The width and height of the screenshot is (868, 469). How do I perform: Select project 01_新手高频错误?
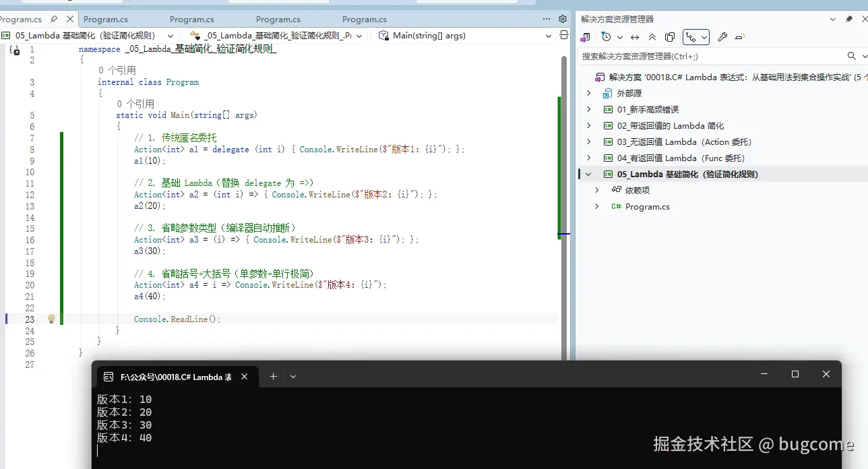point(648,109)
